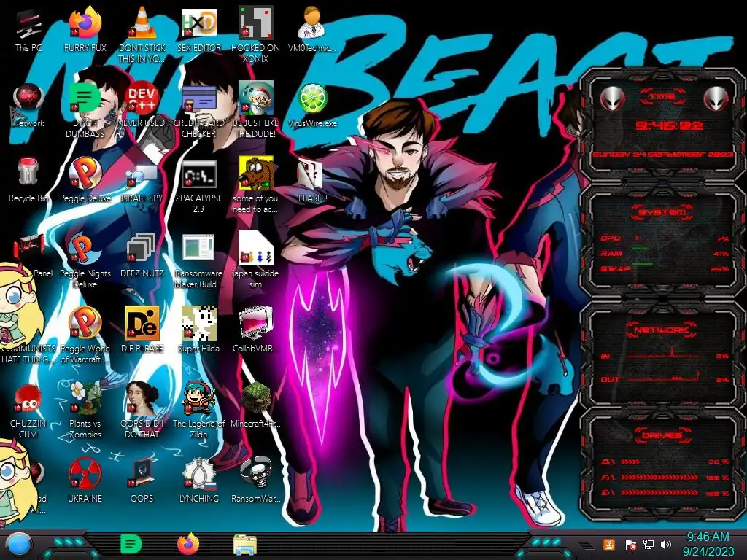Open the CollabVMB... monitor icon
Screen dimensions: 747x560
coord(255,330)
